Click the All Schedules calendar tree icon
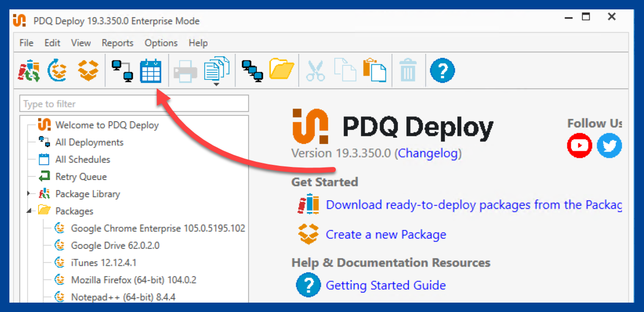The height and width of the screenshot is (312, 644). [x=44, y=160]
